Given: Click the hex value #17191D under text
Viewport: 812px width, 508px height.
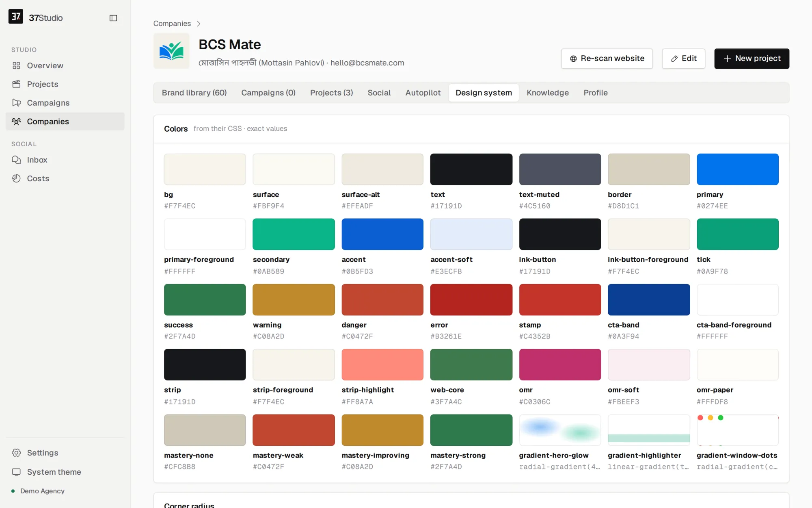Looking at the screenshot, I should [446, 206].
